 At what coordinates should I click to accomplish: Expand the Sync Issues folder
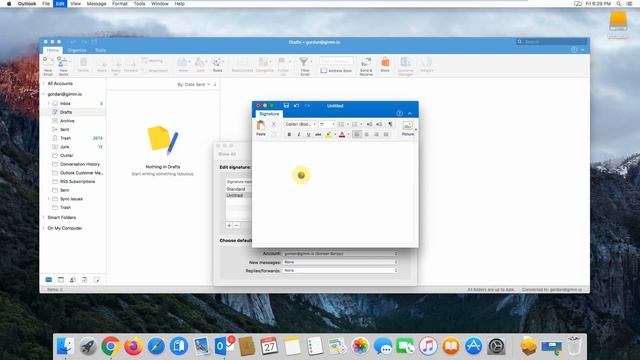(x=49, y=199)
